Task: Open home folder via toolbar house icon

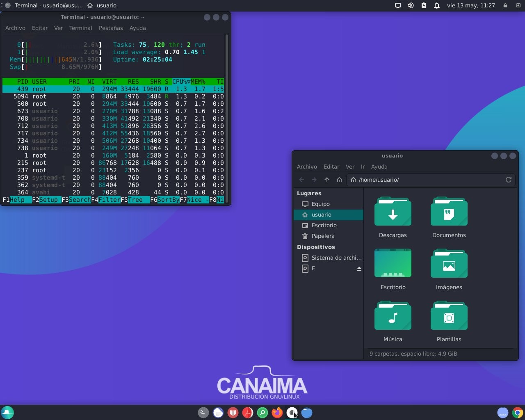Action: coord(339,180)
